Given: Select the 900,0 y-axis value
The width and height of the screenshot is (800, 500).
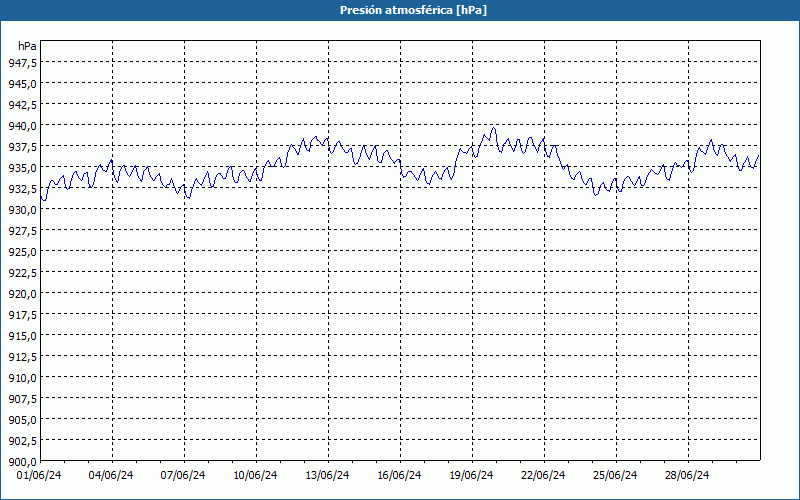Looking at the screenshot, I should pyautogui.click(x=22, y=462).
